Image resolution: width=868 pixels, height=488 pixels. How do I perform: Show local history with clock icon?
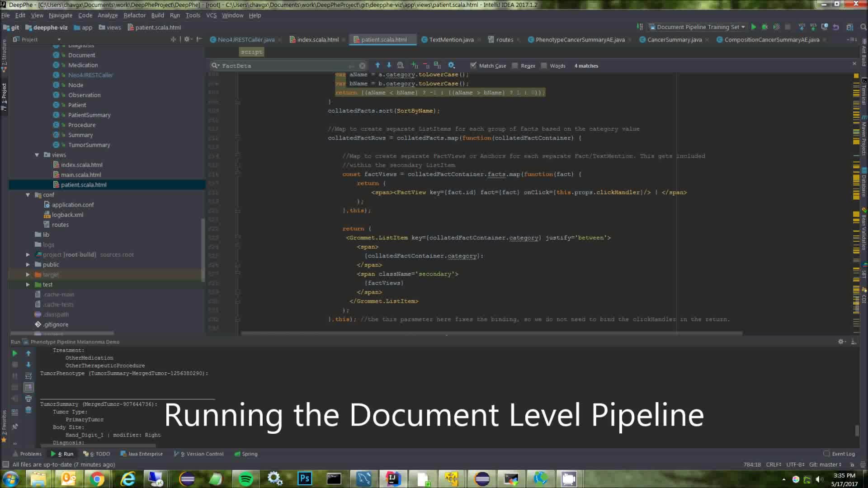point(825,27)
